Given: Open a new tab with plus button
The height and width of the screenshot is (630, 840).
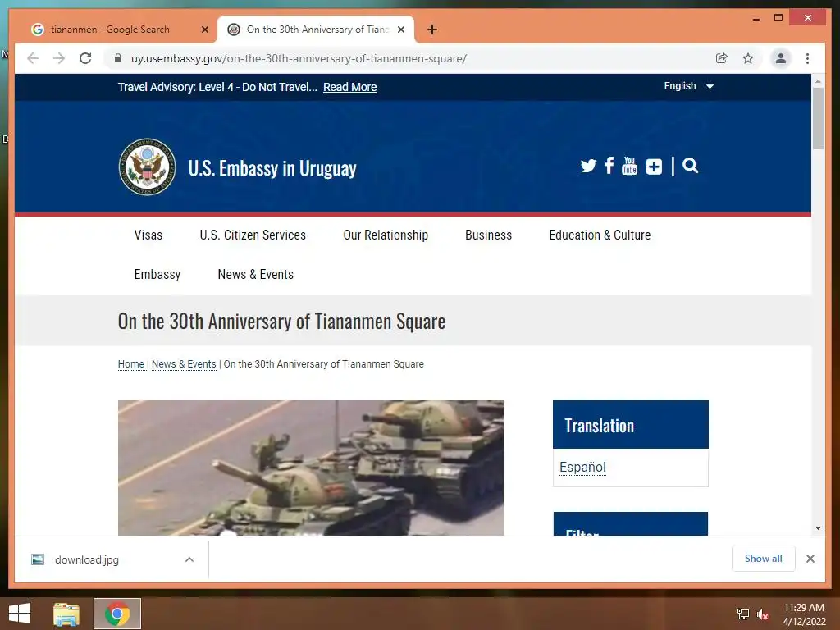Looking at the screenshot, I should (431, 30).
